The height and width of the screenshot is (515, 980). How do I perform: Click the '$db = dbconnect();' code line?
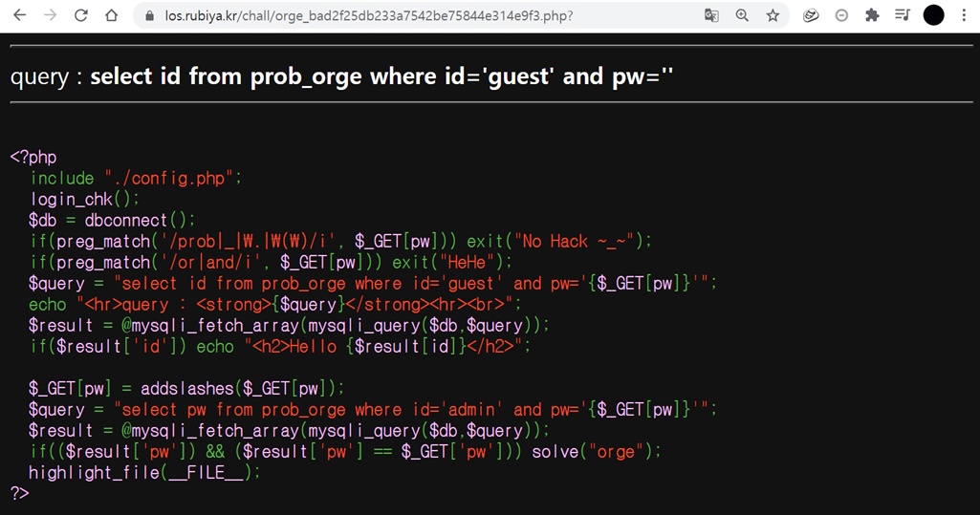[112, 221]
